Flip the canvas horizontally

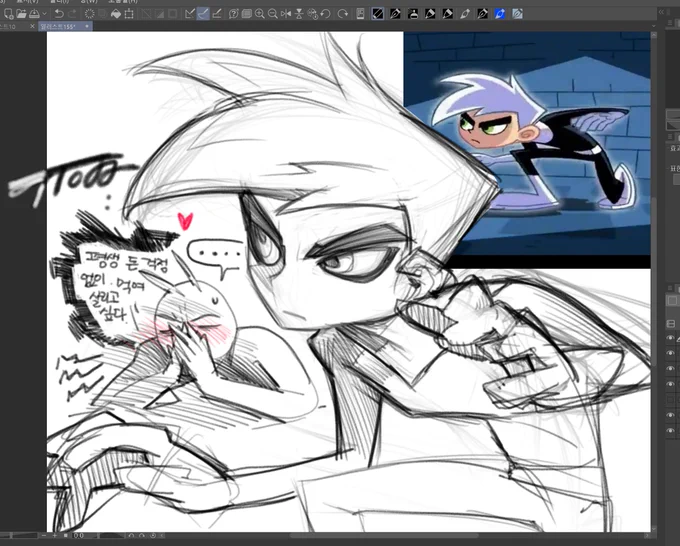[286, 14]
